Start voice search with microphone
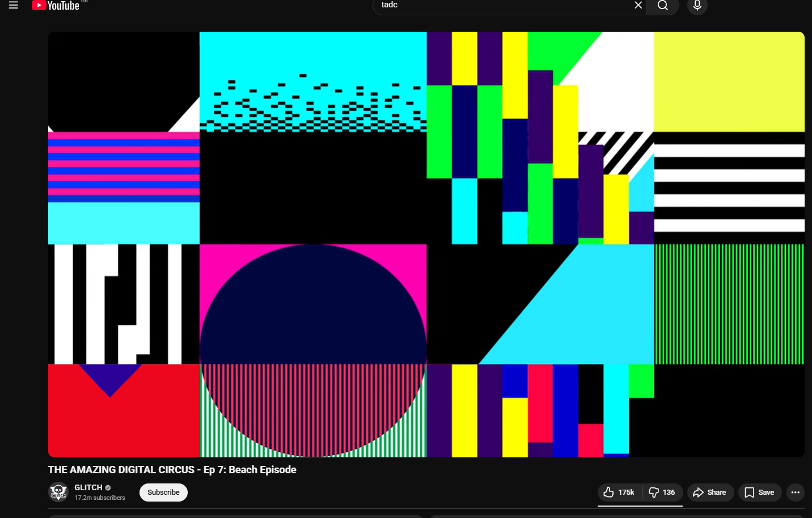The height and width of the screenshot is (518, 812). click(697, 6)
